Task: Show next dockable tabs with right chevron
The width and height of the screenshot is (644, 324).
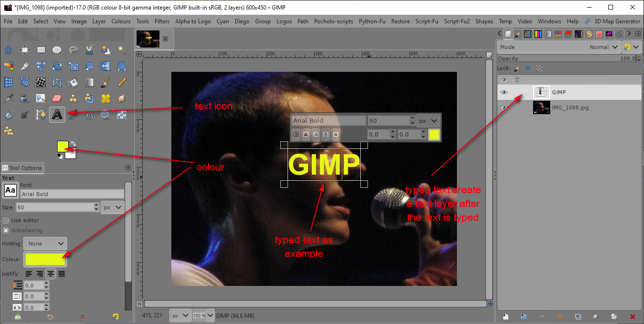Action: click(x=629, y=33)
